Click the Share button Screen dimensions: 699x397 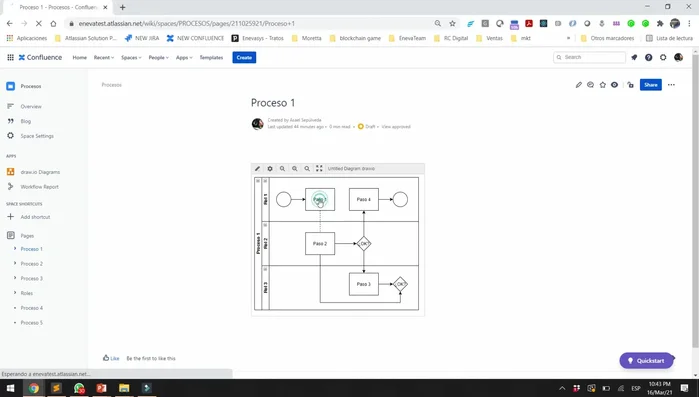click(651, 85)
